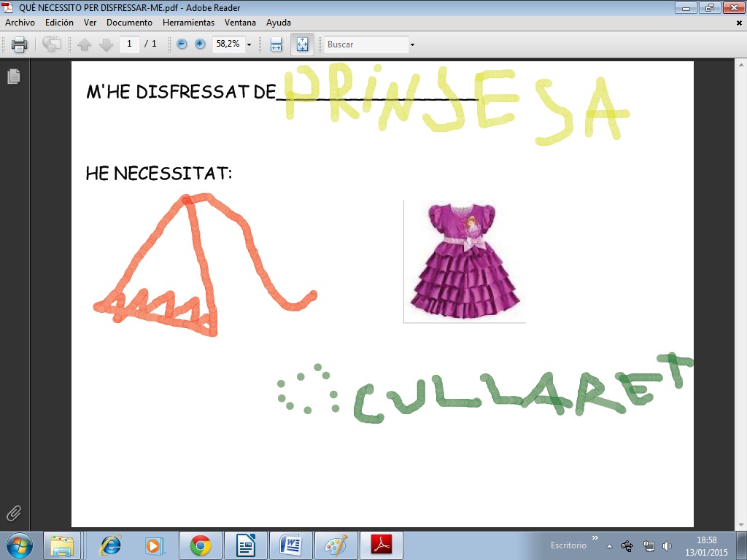Open the Documento menu

[129, 23]
